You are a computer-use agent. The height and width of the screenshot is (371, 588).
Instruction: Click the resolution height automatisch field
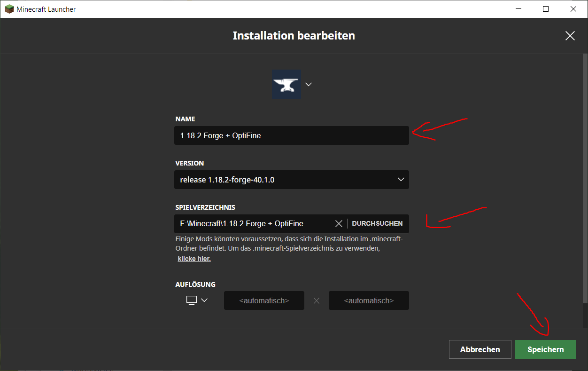pos(369,300)
